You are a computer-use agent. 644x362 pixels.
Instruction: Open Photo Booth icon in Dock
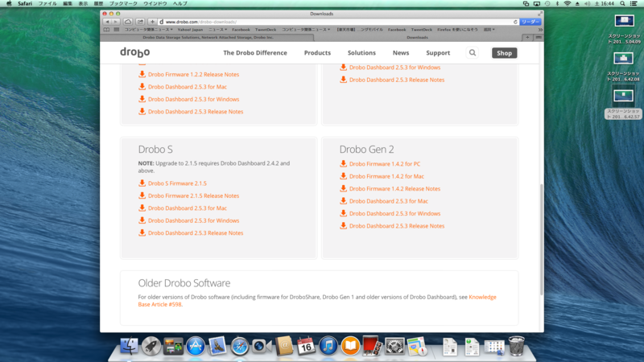(372, 346)
